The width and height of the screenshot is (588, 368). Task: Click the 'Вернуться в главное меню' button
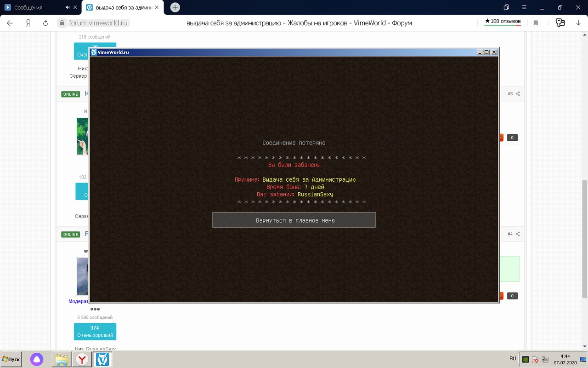coord(294,220)
